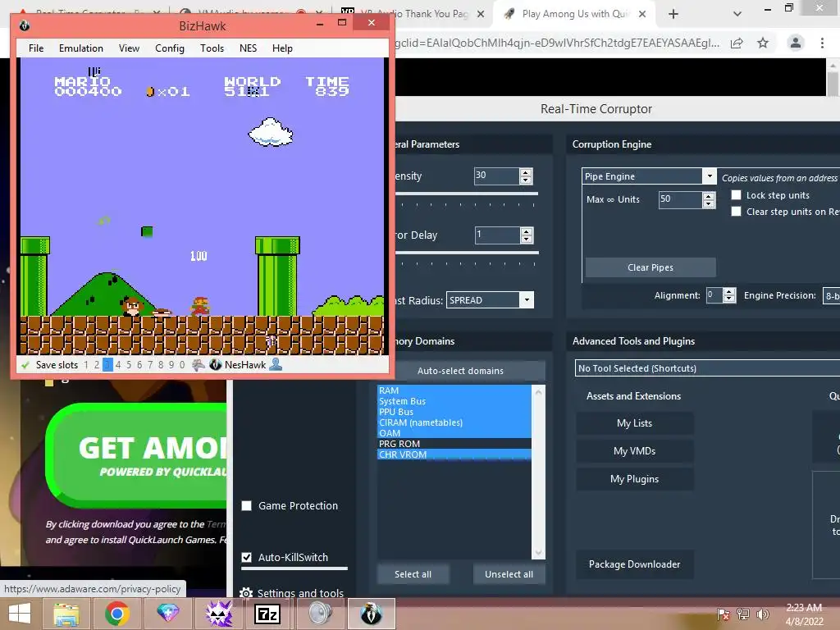Open the purple spiky Real-Time Corruptor taskbar icon

(x=218, y=614)
